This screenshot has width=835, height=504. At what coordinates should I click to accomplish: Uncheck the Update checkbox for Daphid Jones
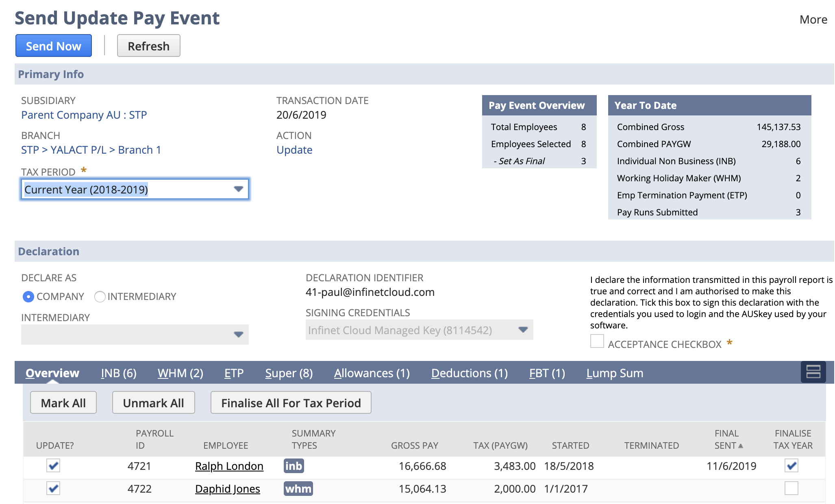click(x=53, y=489)
